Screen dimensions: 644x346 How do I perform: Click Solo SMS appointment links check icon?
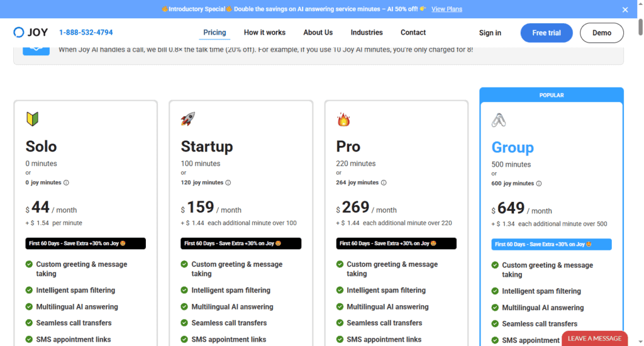29,340
